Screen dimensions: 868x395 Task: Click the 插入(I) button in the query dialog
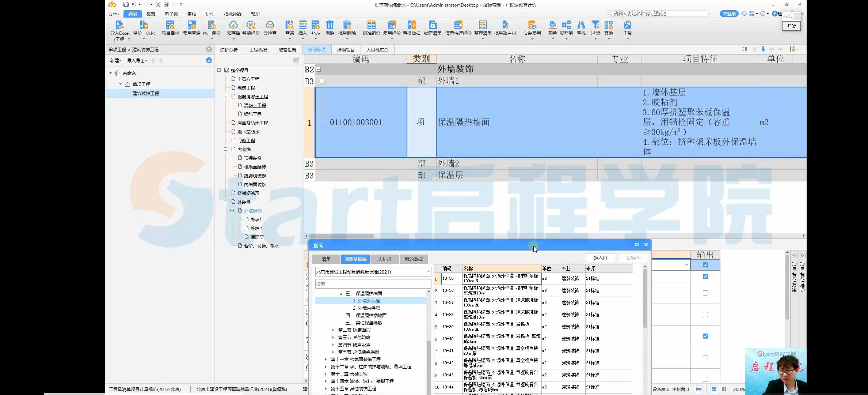600,257
